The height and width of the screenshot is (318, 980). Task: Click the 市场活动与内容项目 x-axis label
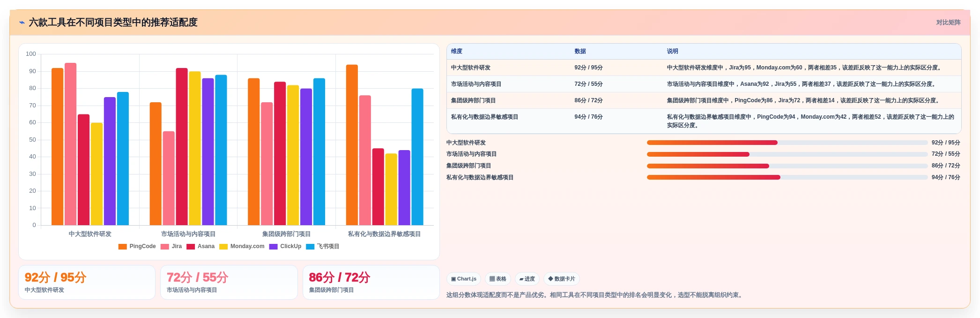pos(188,234)
